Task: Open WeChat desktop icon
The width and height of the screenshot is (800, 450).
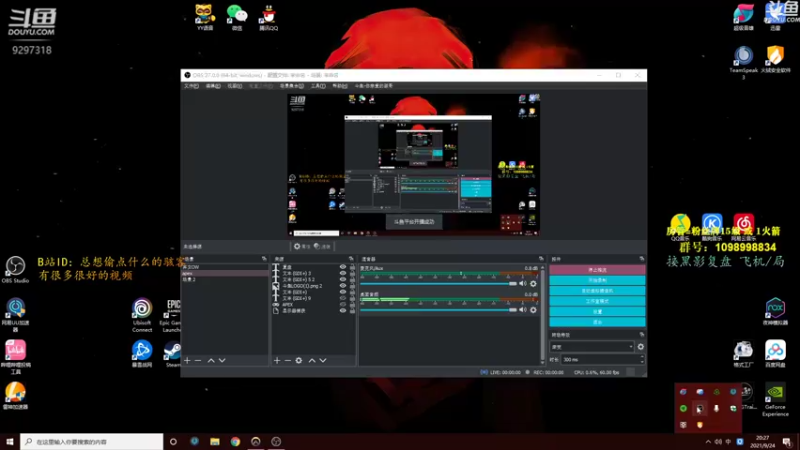Action: pyautogui.click(x=237, y=17)
